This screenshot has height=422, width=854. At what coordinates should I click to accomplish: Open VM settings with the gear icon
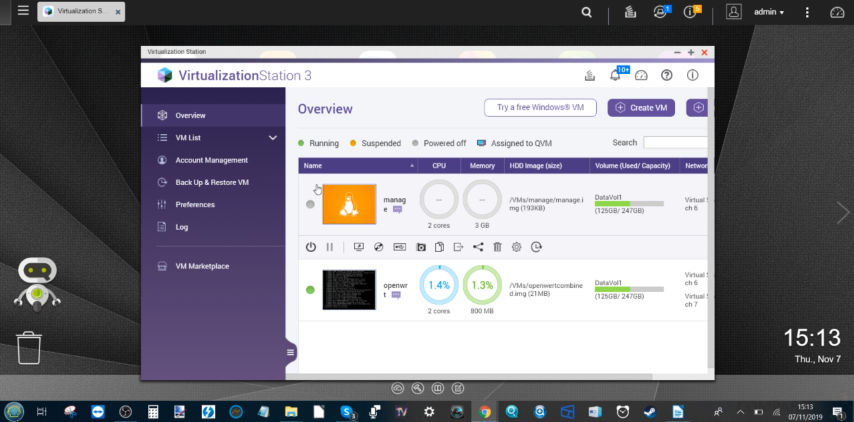tap(516, 247)
